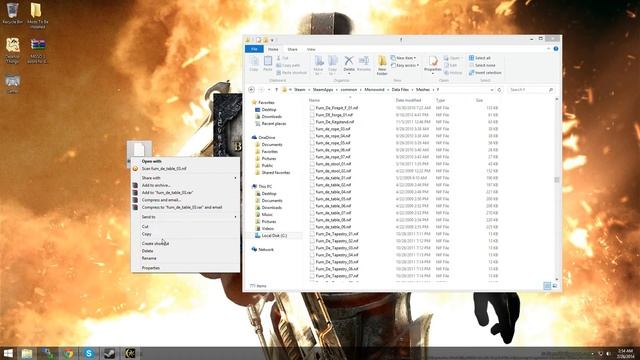Switch to large icons view in status bar
This screenshot has width=640, height=360.
(x=555, y=286)
